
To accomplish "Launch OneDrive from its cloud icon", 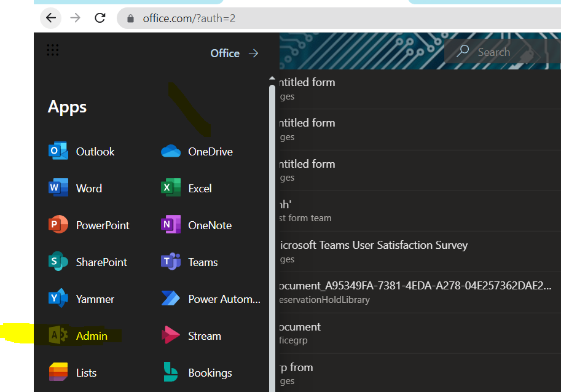I will point(171,151).
